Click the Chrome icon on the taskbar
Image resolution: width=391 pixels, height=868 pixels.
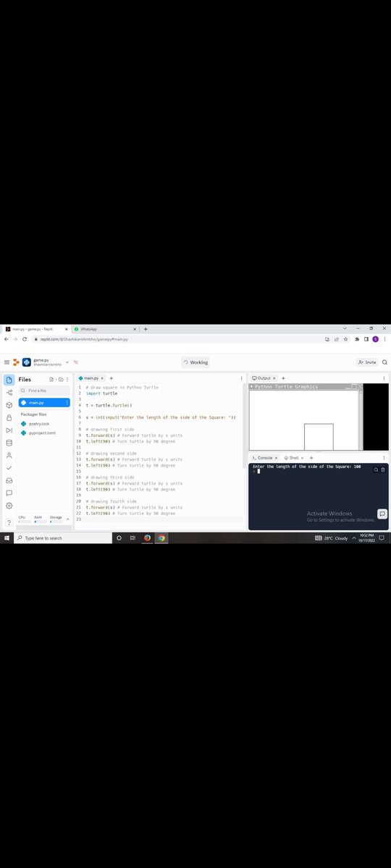point(161,538)
